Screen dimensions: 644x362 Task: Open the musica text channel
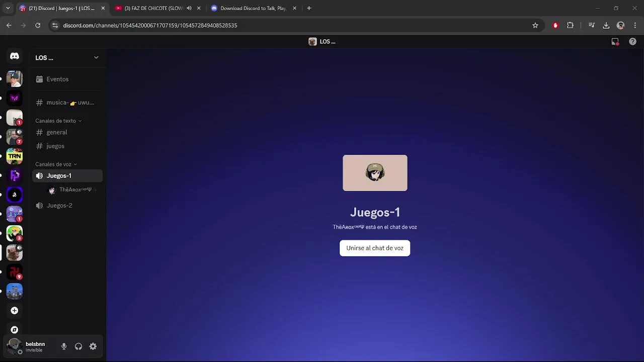coord(67,103)
